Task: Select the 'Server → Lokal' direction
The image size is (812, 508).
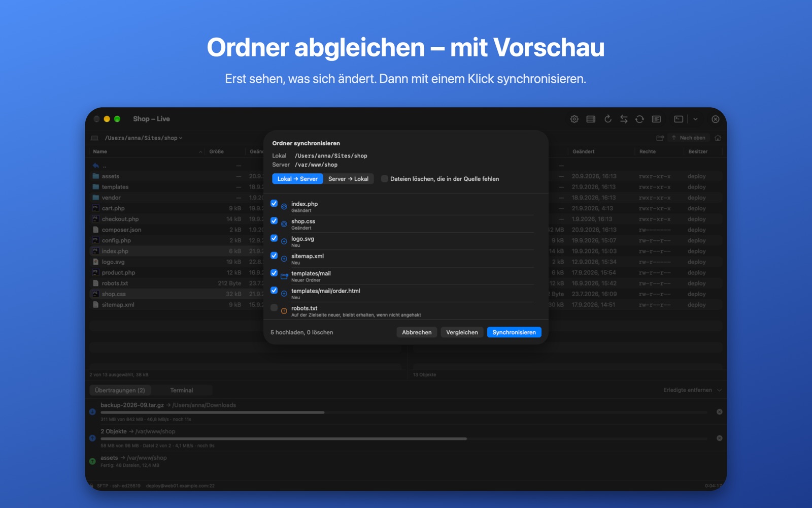Action: coord(348,179)
